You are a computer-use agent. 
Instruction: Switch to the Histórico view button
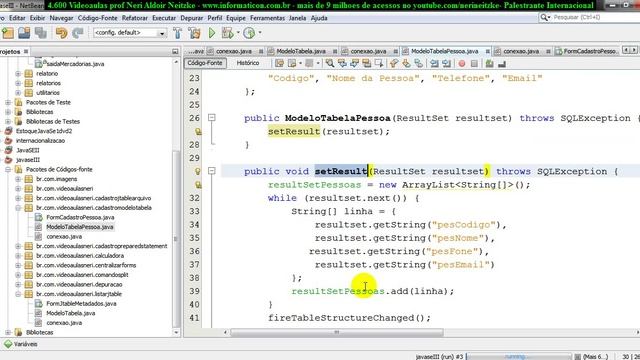click(248, 63)
